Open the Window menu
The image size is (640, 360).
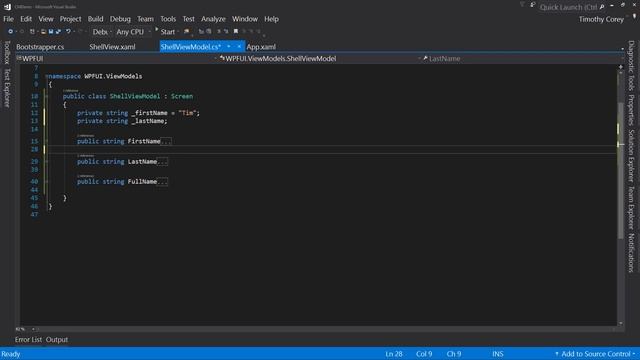(x=245, y=19)
